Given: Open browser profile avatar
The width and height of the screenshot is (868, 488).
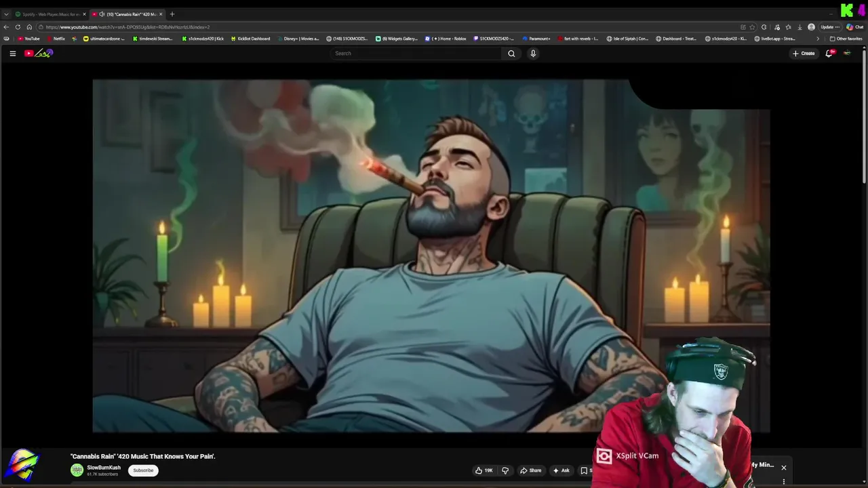Looking at the screenshot, I should tap(811, 27).
